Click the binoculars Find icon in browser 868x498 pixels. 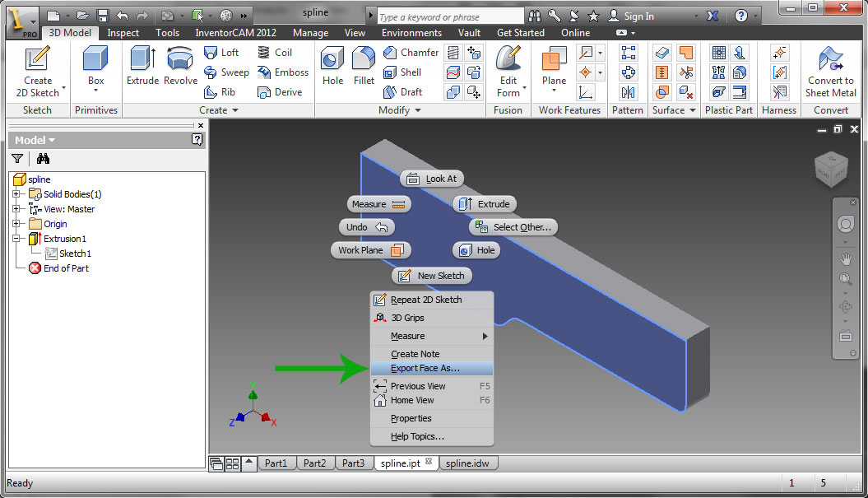point(43,159)
